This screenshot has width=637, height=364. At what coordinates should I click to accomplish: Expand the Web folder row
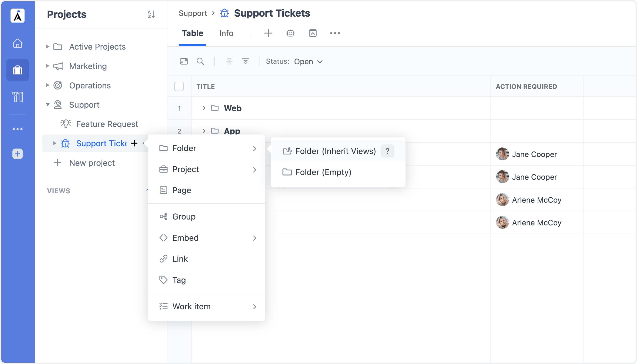(x=204, y=108)
